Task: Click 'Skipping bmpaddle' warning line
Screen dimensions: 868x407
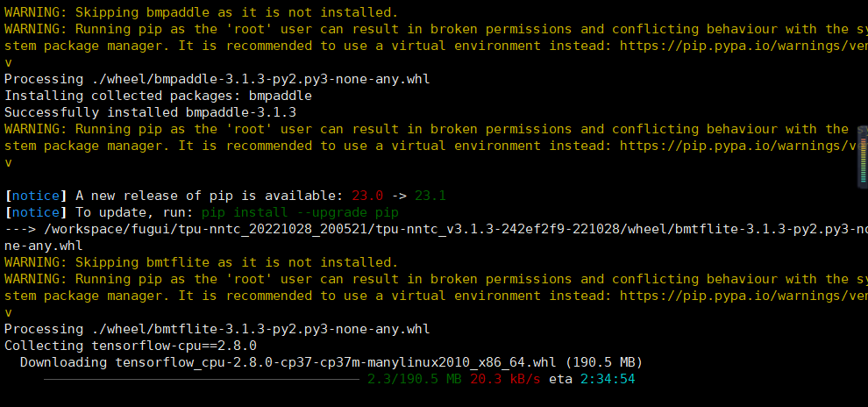Action: (x=201, y=12)
